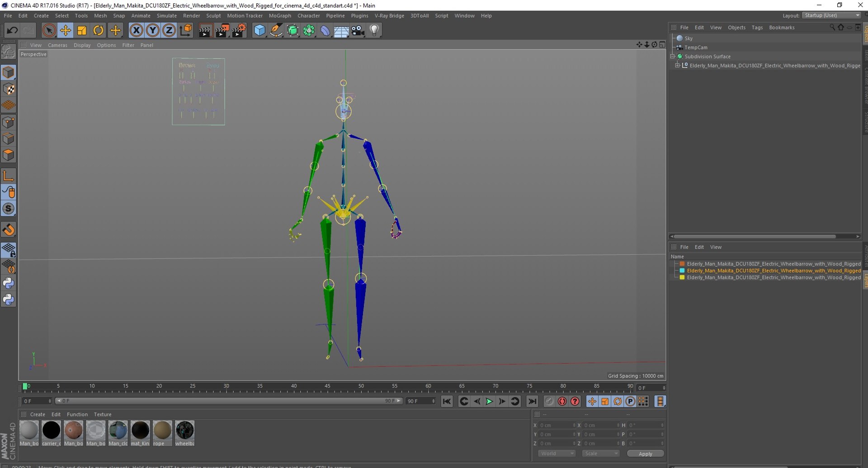Open the deformer objects icon
Viewport: 868px width, 468px height.
[x=325, y=31]
